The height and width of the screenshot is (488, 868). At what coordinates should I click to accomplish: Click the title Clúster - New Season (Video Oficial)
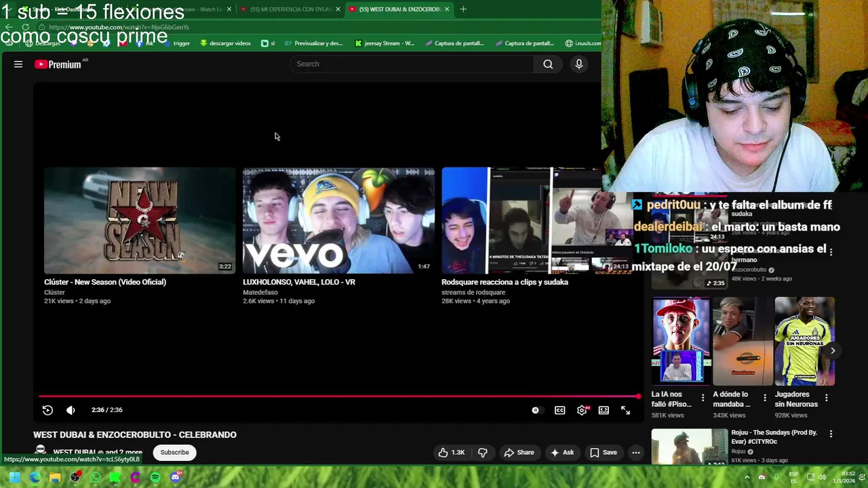coord(105,282)
